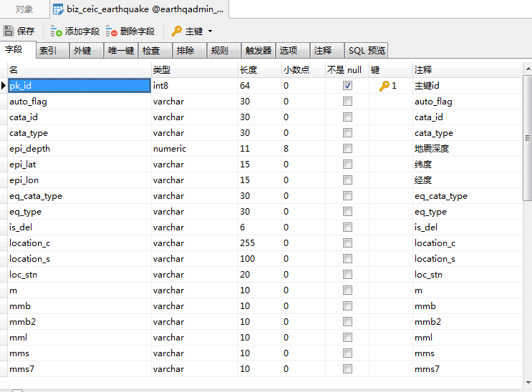Tick Not Null for is_del

coord(347,227)
